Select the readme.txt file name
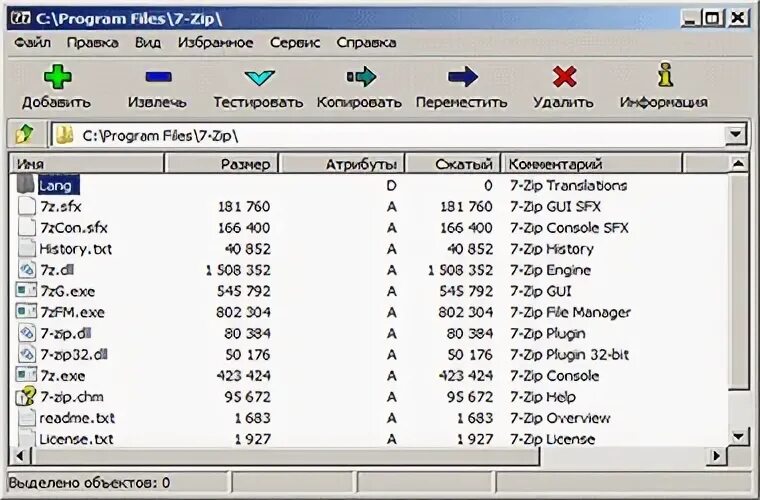The height and width of the screenshot is (500, 760). [x=77, y=418]
